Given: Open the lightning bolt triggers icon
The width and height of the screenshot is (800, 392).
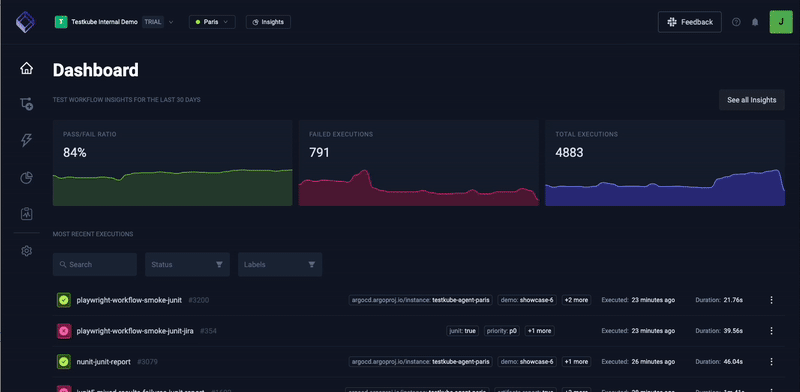Looking at the screenshot, I should 27,141.
